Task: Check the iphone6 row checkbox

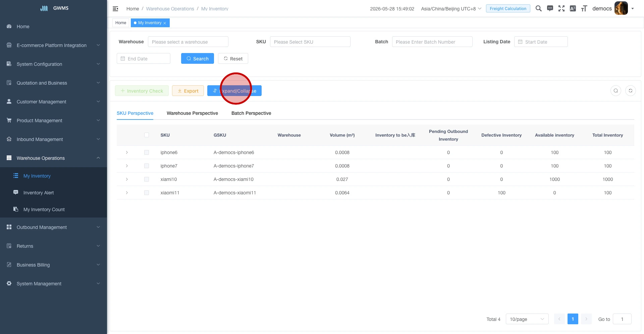Action: [147, 152]
